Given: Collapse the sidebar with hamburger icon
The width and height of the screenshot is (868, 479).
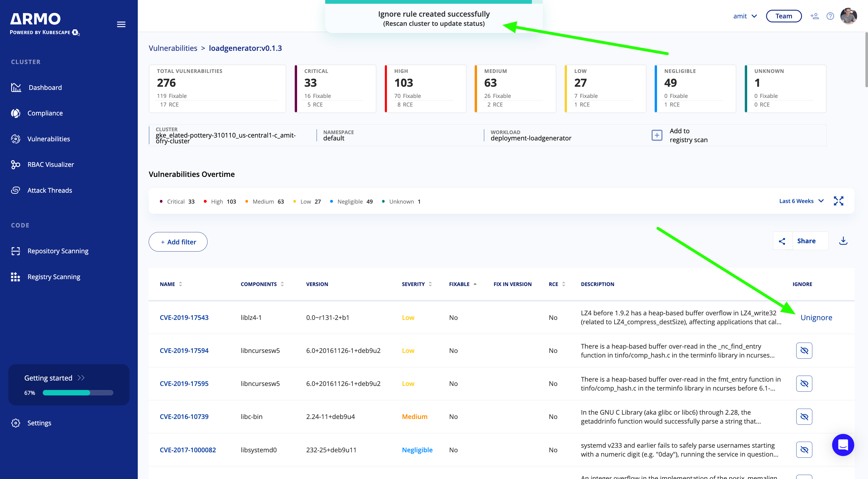Looking at the screenshot, I should pyautogui.click(x=121, y=24).
